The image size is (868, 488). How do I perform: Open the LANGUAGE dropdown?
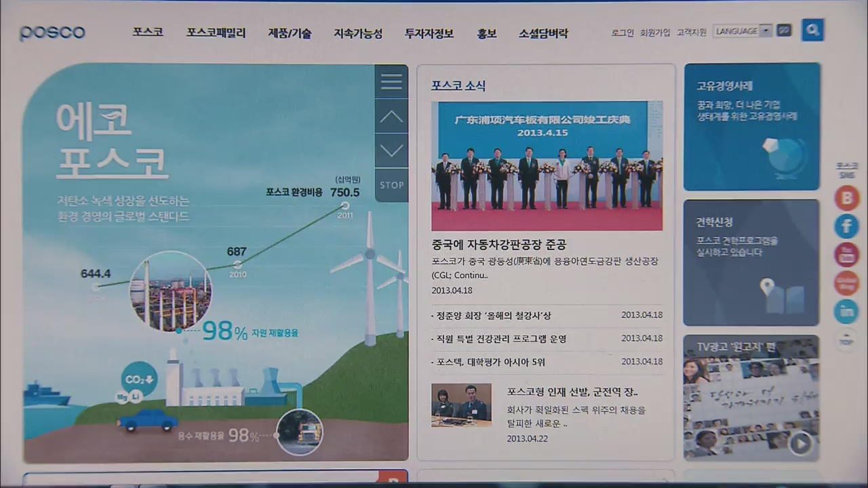coord(743,30)
